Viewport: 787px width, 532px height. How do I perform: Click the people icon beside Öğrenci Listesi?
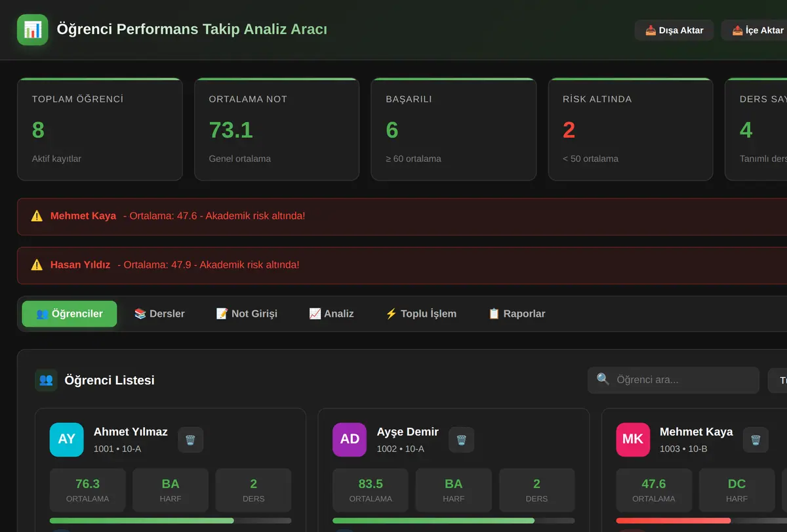[46, 380]
